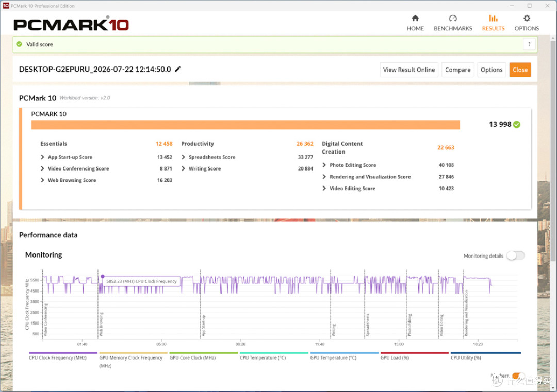Toggle GPU Memory Clock Frequency legend series

point(133,360)
